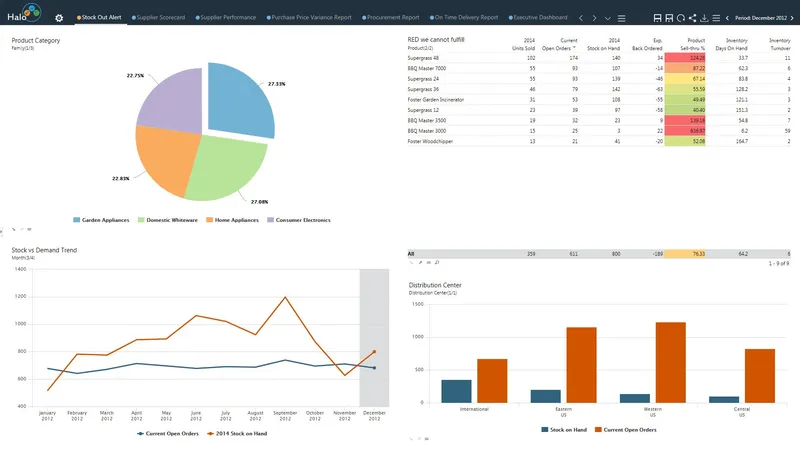
Task: Click the Month(3/4) drill level label
Action: coord(23,258)
